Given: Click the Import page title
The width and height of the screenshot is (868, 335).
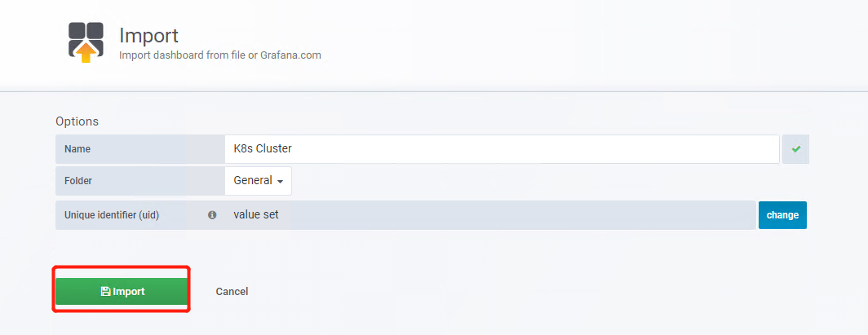Looking at the screenshot, I should 148,36.
